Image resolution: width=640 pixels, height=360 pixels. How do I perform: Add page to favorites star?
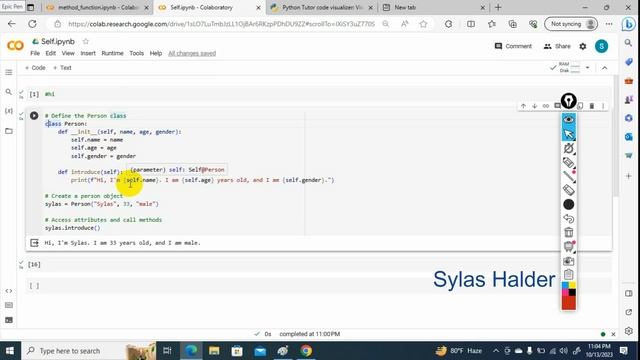pos(423,24)
